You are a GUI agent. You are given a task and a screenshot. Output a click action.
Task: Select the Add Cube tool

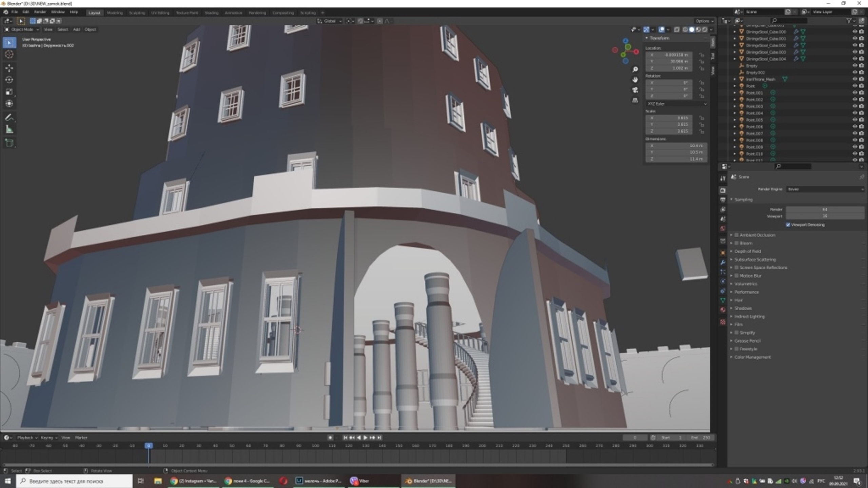pos(9,143)
